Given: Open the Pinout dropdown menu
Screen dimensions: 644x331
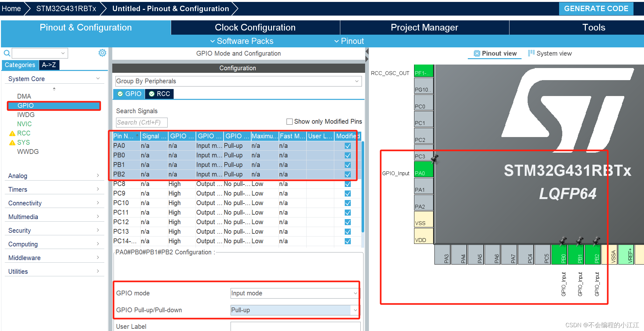Looking at the screenshot, I should click(x=349, y=41).
